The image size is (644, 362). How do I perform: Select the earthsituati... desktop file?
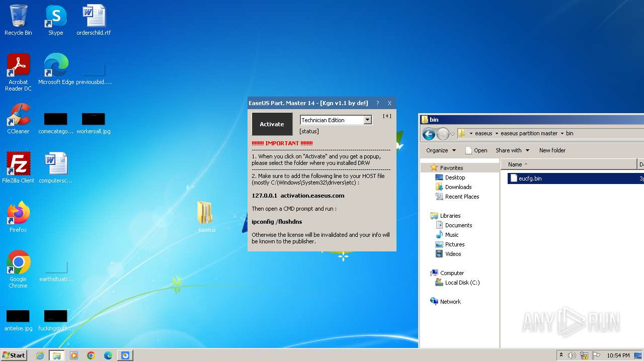point(56,272)
